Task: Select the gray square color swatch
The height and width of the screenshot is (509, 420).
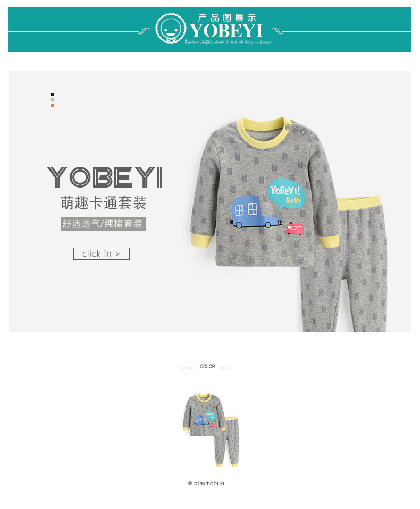Action: 53,100
